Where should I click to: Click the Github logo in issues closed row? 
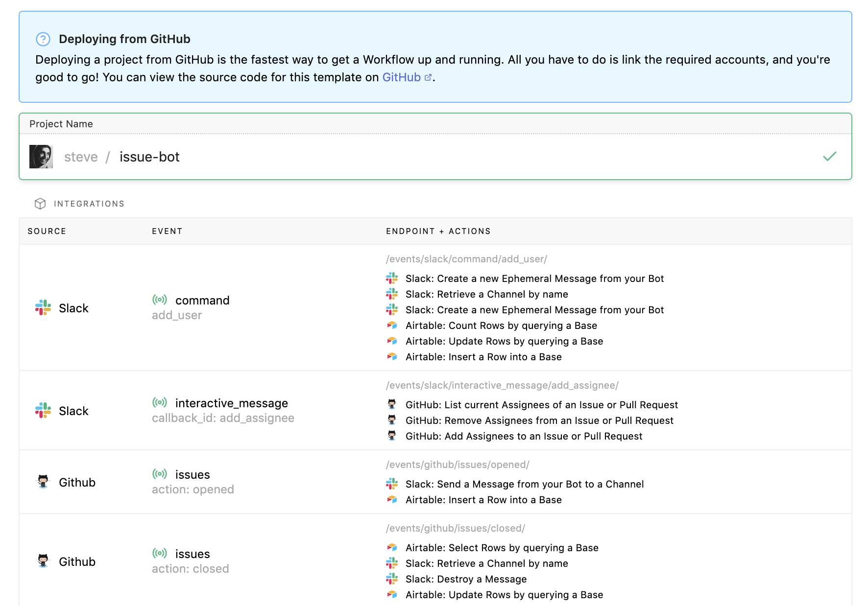click(x=43, y=561)
